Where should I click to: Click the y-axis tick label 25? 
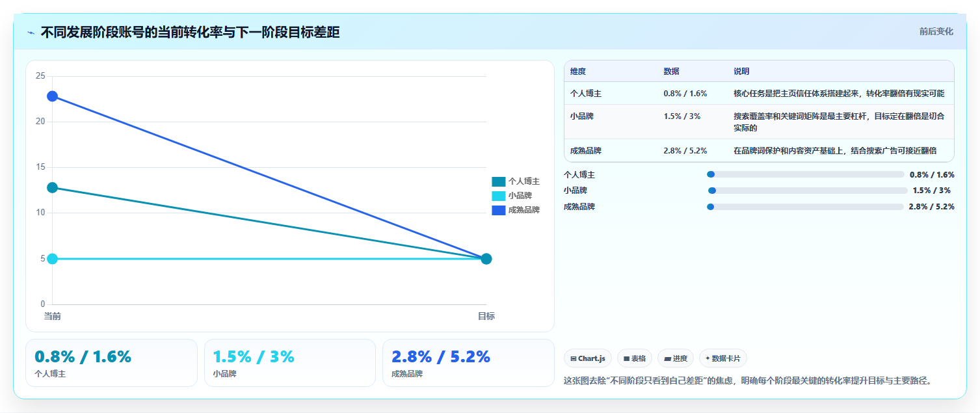tap(40, 76)
